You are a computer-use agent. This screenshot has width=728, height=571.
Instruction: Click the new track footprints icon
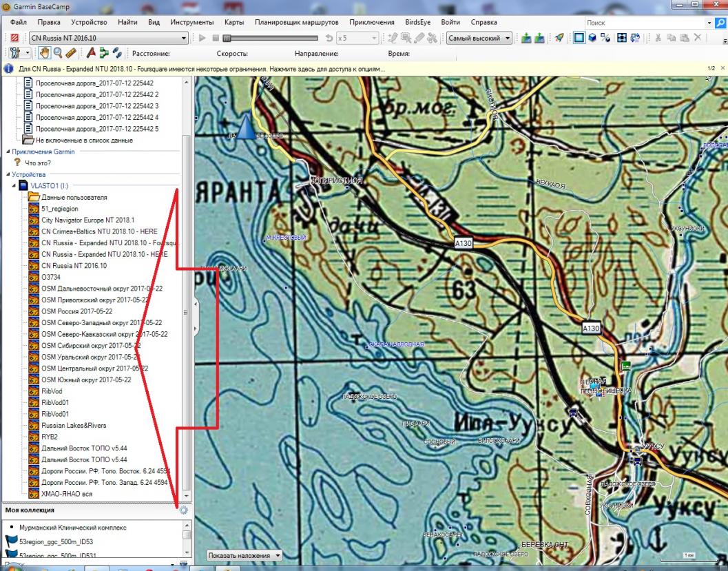point(117,53)
